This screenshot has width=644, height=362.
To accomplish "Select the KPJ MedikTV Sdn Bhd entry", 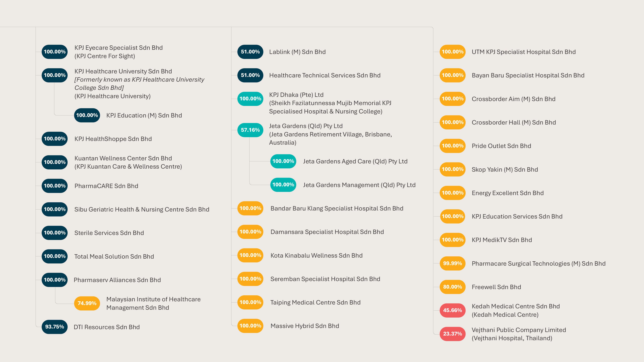I will (x=502, y=240).
